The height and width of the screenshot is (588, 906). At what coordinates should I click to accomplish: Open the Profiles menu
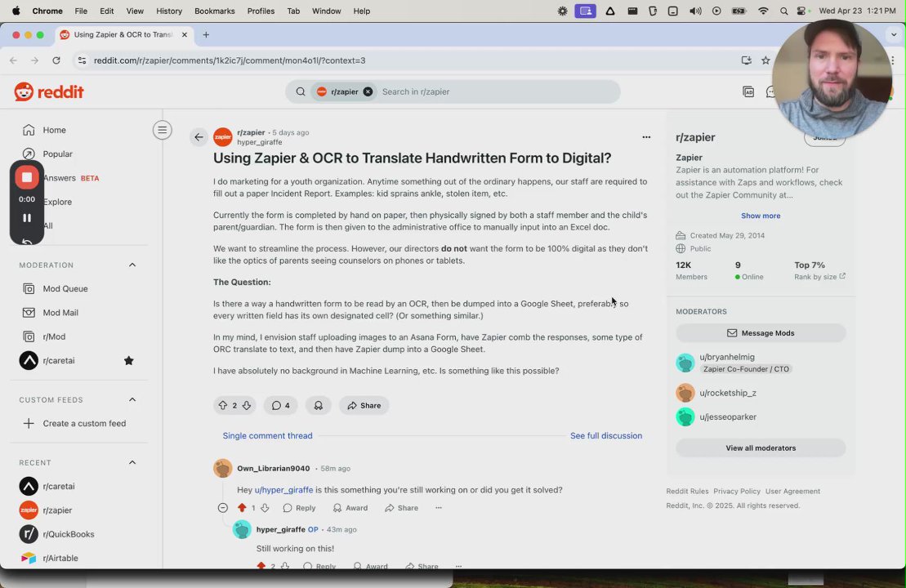point(261,11)
